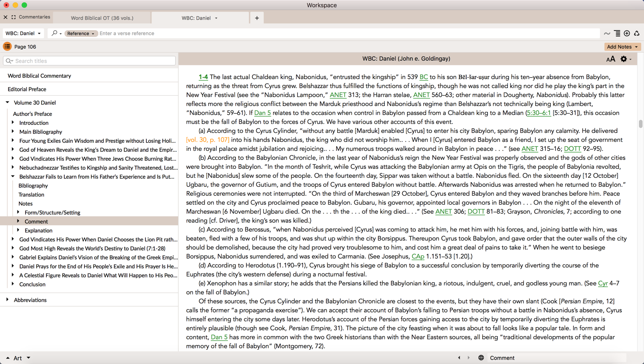The height and width of the screenshot is (364, 644).
Task: Expand the Main Bibliography tree node
Action: tap(13, 132)
